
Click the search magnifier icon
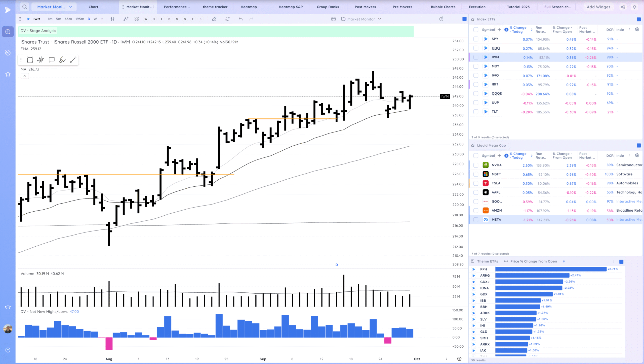click(24, 7)
